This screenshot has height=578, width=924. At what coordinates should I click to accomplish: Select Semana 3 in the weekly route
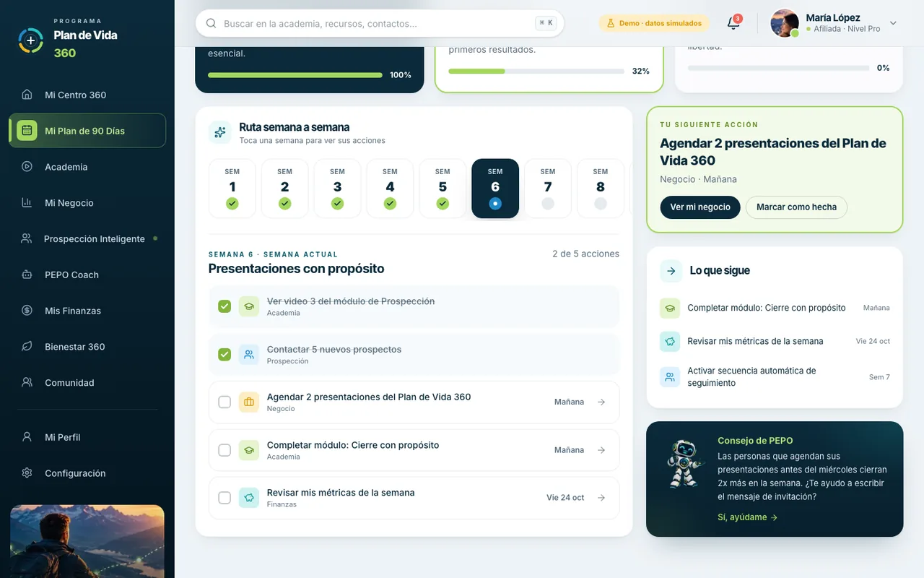pyautogui.click(x=337, y=189)
